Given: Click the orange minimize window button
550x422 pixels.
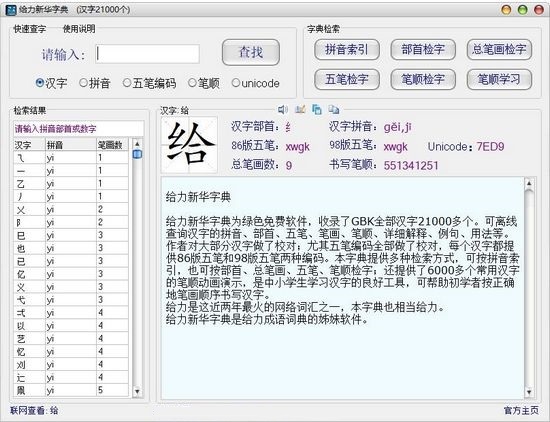Looking at the screenshot, I should point(506,10).
